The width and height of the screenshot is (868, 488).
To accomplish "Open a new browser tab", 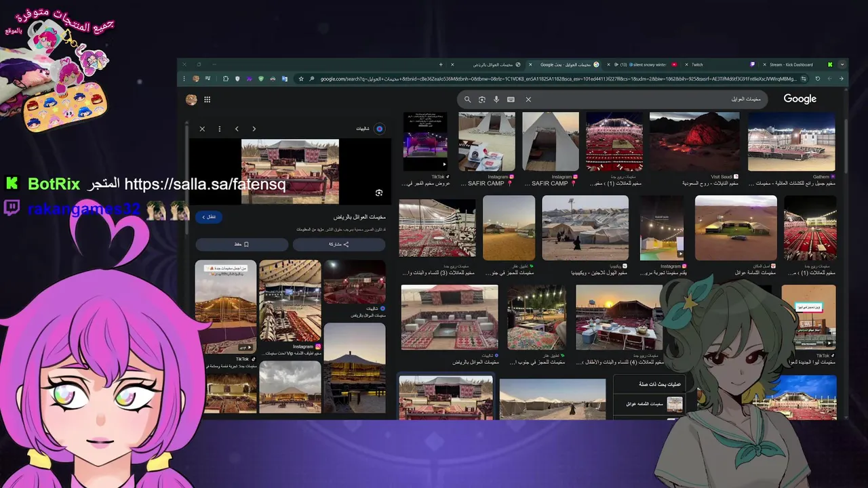I will click(x=441, y=64).
